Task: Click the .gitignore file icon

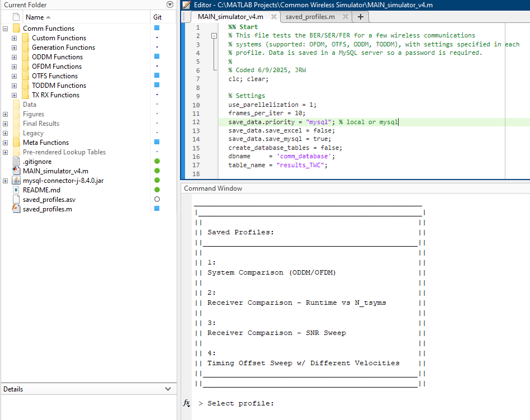Action: (16, 161)
